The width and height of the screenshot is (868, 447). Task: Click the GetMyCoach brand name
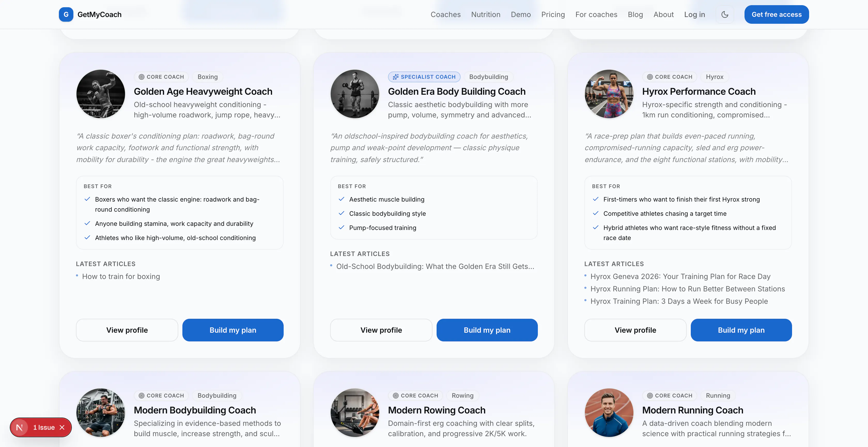99,14
